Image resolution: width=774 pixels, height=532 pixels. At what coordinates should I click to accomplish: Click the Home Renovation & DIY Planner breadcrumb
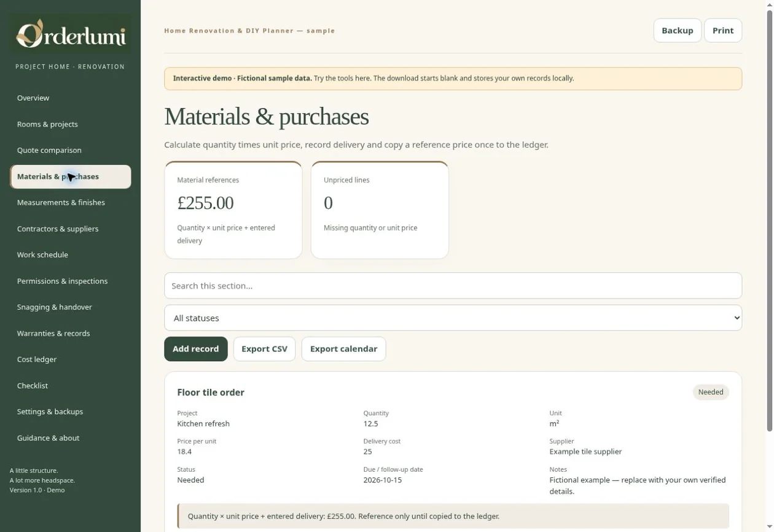pyautogui.click(x=249, y=31)
